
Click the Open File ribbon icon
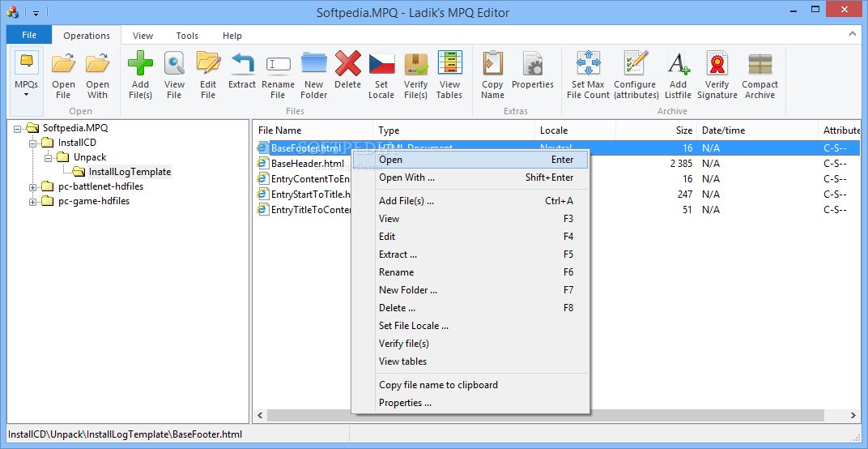(x=64, y=62)
